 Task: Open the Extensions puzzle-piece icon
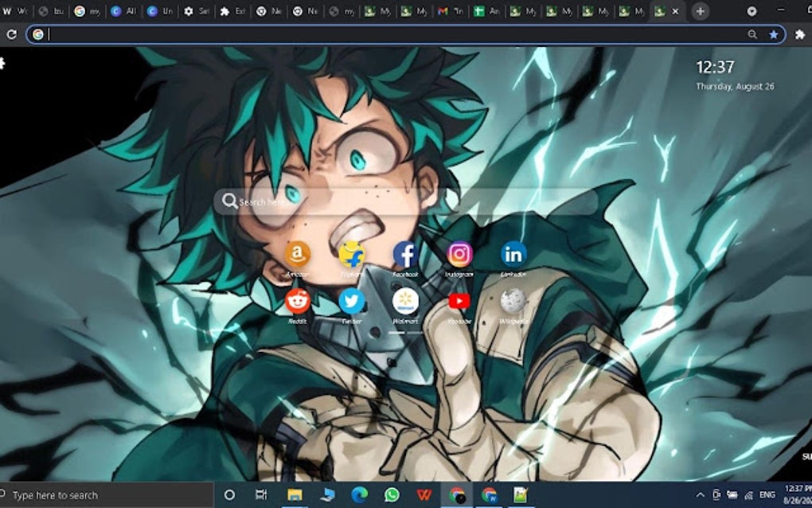(799, 34)
